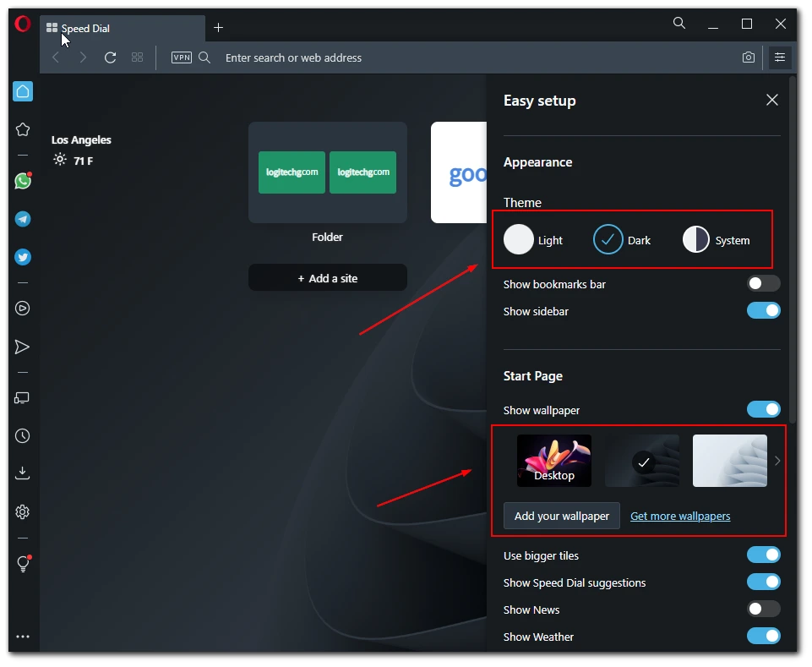Viewport: 812px width, 667px height.
Task: Open Twitter in the sidebar
Action: 23,257
